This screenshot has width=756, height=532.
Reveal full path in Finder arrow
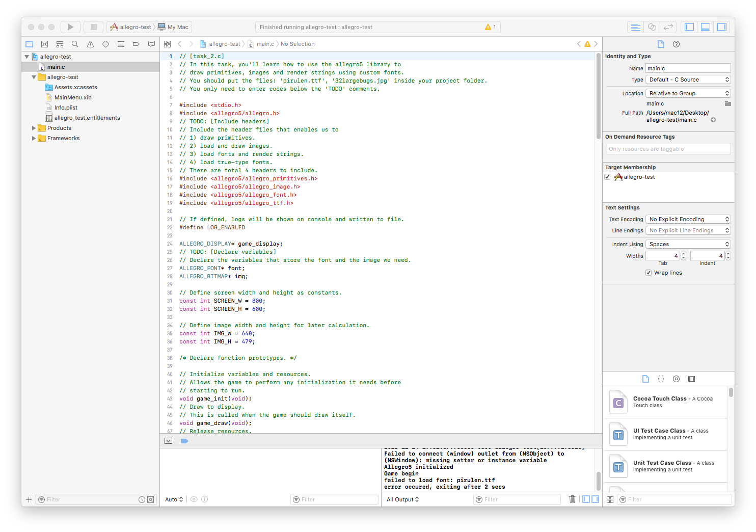(713, 120)
